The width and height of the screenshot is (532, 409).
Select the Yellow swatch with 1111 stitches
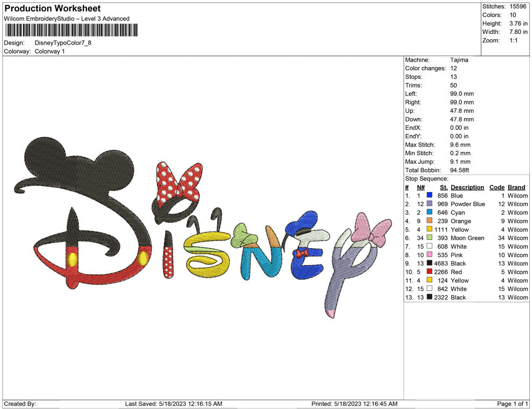point(429,229)
